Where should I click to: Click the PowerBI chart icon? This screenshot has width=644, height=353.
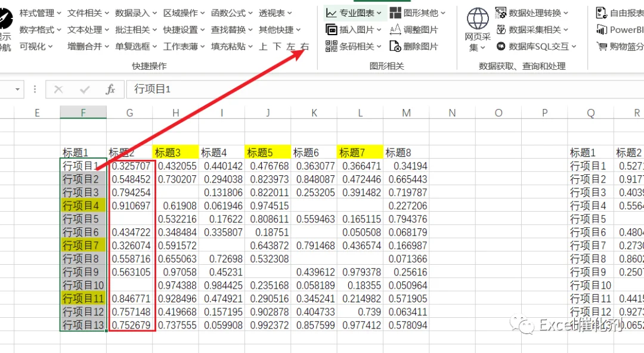(602, 30)
